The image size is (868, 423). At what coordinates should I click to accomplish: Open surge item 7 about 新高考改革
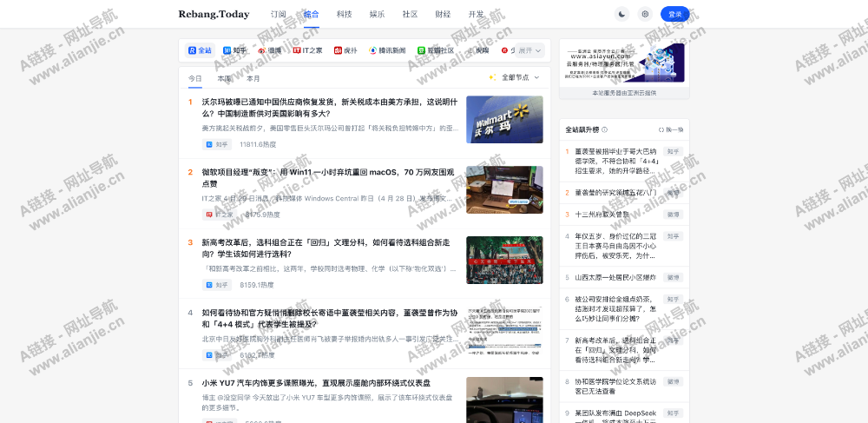coord(616,350)
